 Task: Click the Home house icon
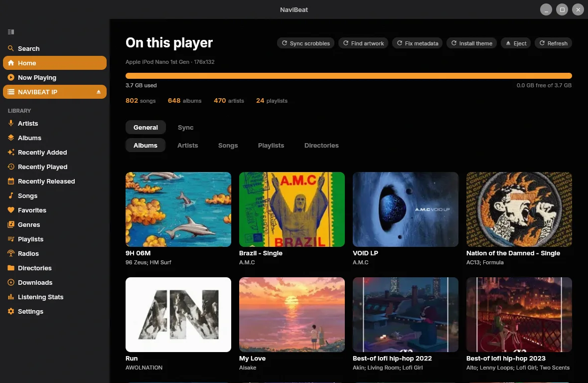[x=11, y=63]
